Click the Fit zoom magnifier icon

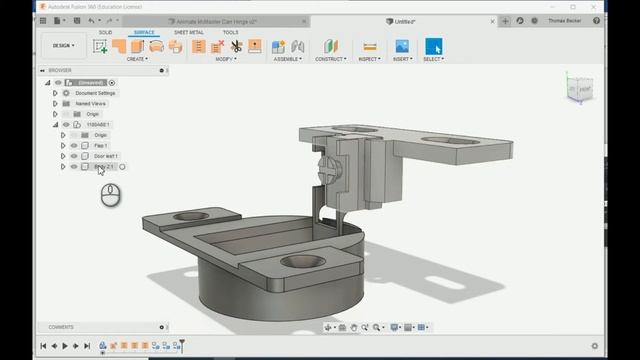point(376,327)
